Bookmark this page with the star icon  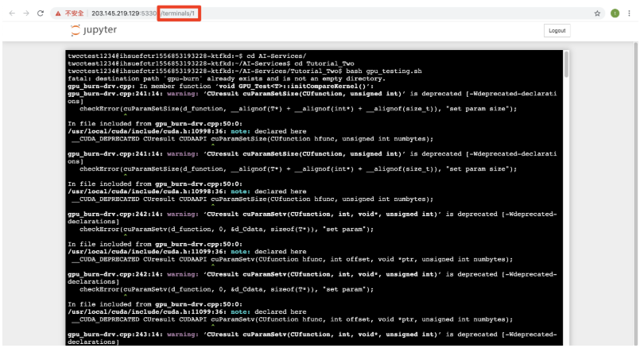(597, 14)
